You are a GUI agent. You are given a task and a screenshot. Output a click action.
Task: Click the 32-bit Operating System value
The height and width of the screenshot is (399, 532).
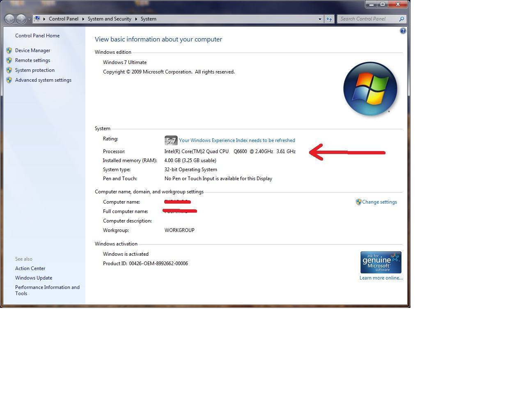(x=191, y=170)
